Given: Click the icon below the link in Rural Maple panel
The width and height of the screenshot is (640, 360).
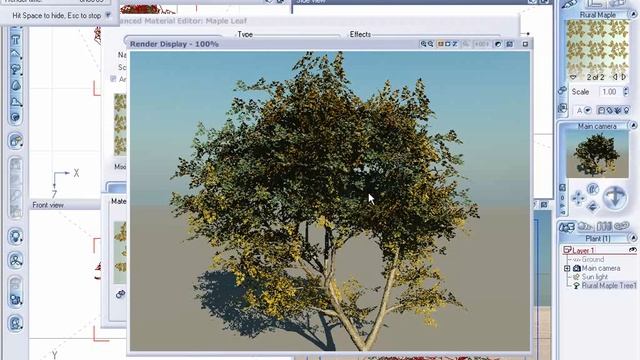Looking at the screenshot, I should coord(562,109).
